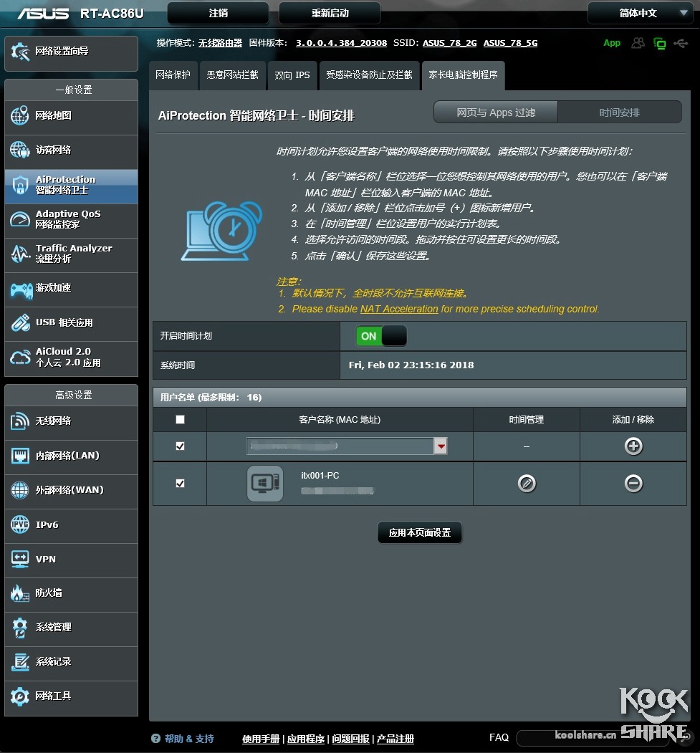Click the 帮助 & 支持 link
The image size is (700, 753).
[189, 739]
